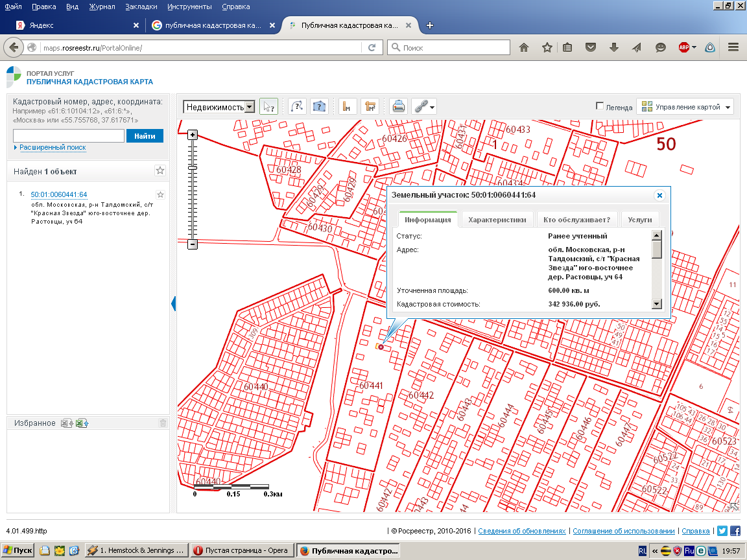Click the identify in area tool
The width and height of the screenshot is (747, 560).
(x=319, y=107)
